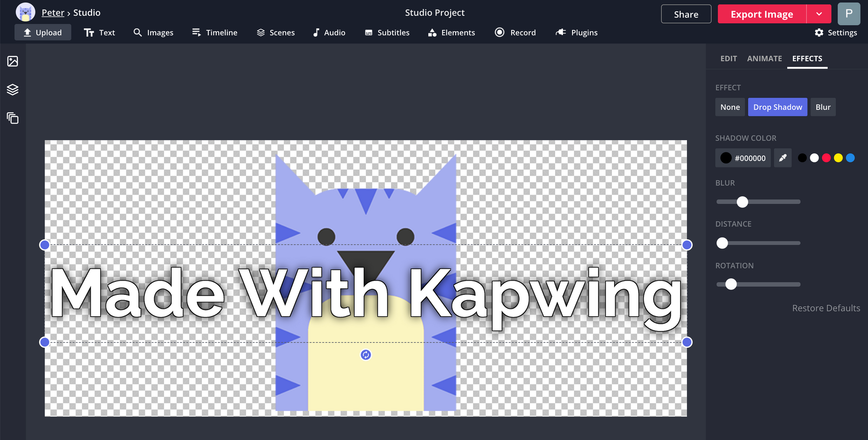Viewport: 868px width, 440px height.
Task: Enable the Drop Shadow effect
Action: [x=777, y=107]
